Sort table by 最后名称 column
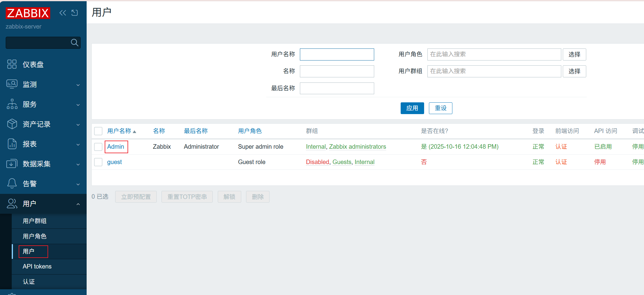This screenshot has width=644, height=295. click(196, 131)
